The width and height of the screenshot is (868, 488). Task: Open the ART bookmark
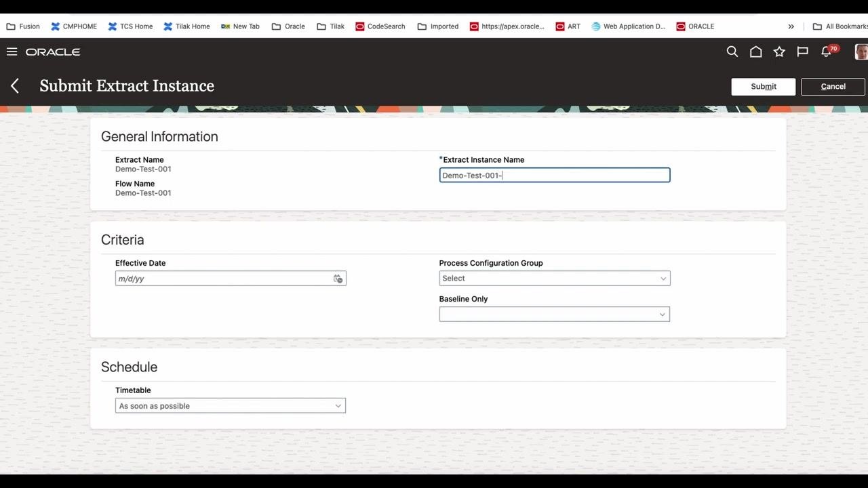click(568, 26)
